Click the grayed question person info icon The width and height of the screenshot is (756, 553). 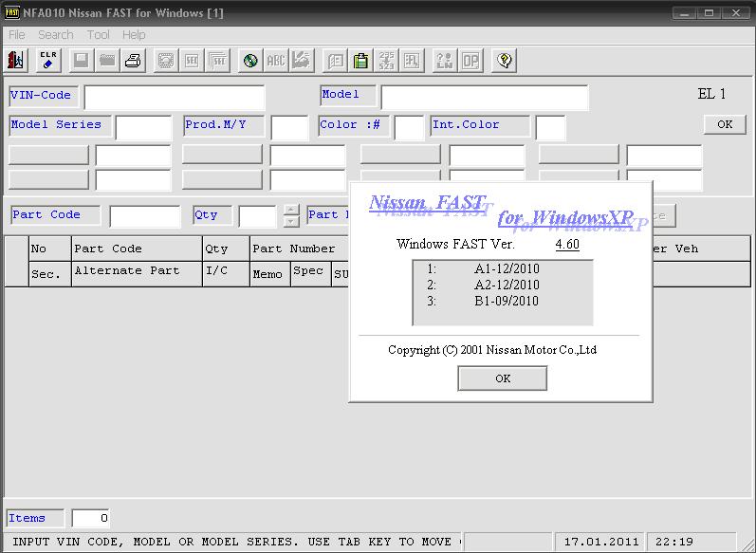445,61
